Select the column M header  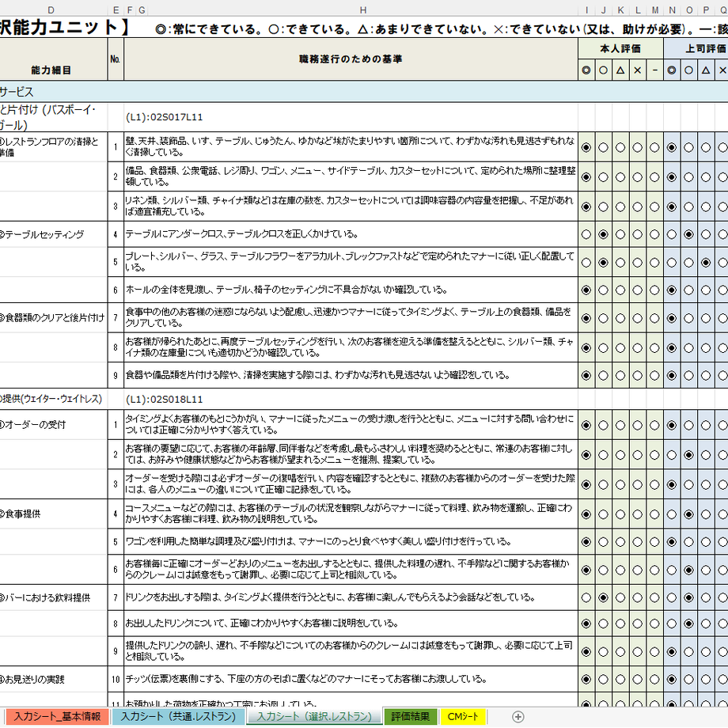(x=655, y=10)
